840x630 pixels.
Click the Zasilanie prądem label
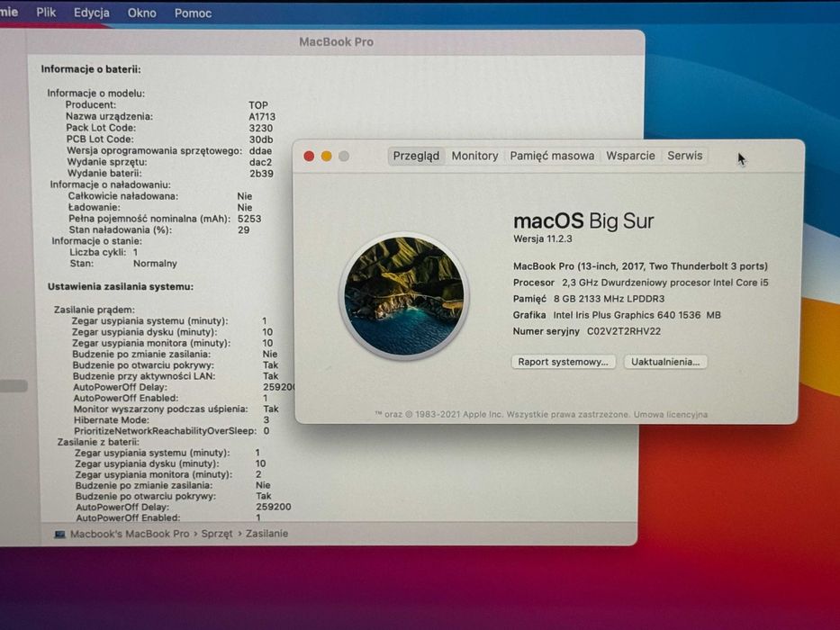(95, 310)
